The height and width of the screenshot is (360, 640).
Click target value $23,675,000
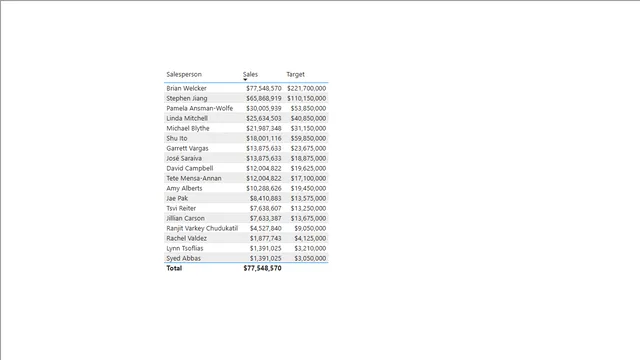(308, 148)
